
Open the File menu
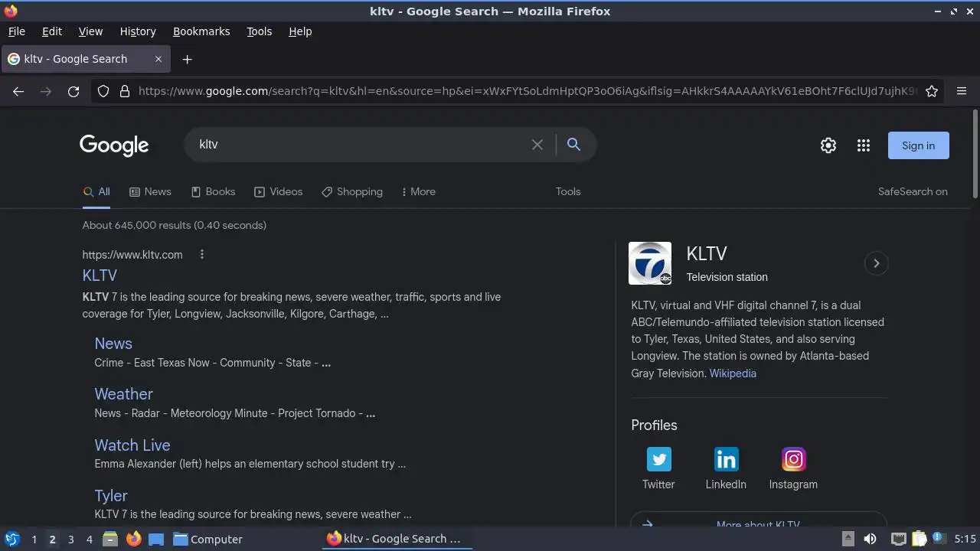coord(17,31)
